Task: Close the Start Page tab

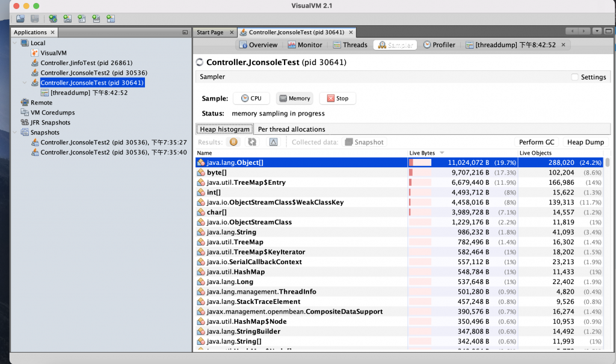Action: [232, 32]
